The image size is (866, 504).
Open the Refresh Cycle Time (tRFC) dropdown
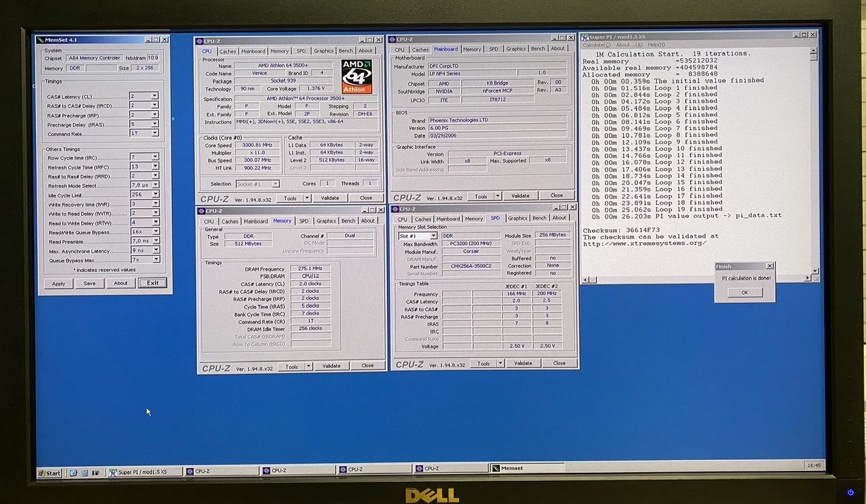[155, 166]
